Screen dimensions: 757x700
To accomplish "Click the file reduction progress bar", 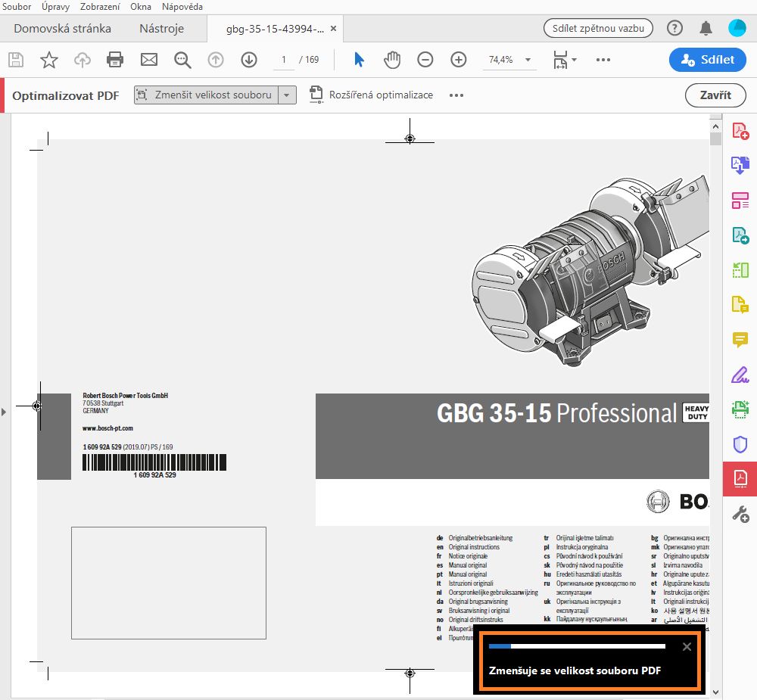I will click(577, 646).
